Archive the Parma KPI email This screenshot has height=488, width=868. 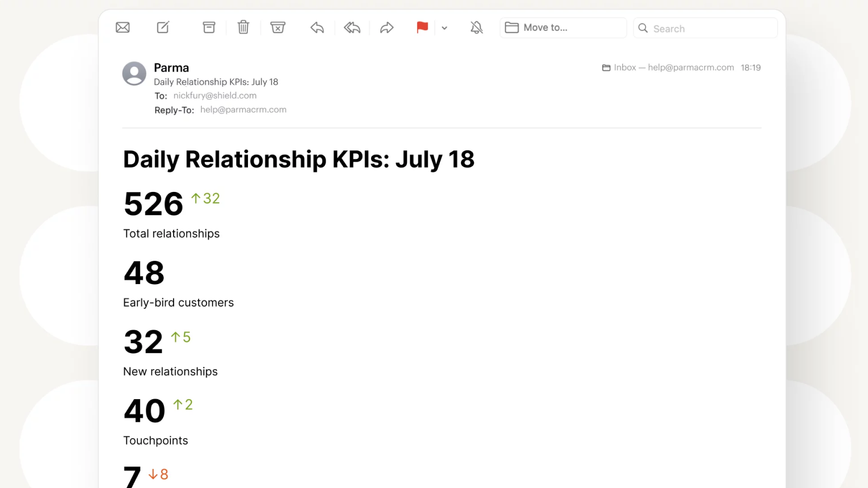[x=209, y=27]
